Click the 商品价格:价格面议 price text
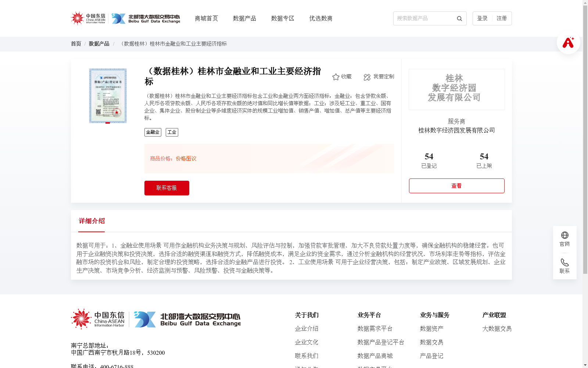Viewport: 588px width, 368px height. click(x=173, y=159)
